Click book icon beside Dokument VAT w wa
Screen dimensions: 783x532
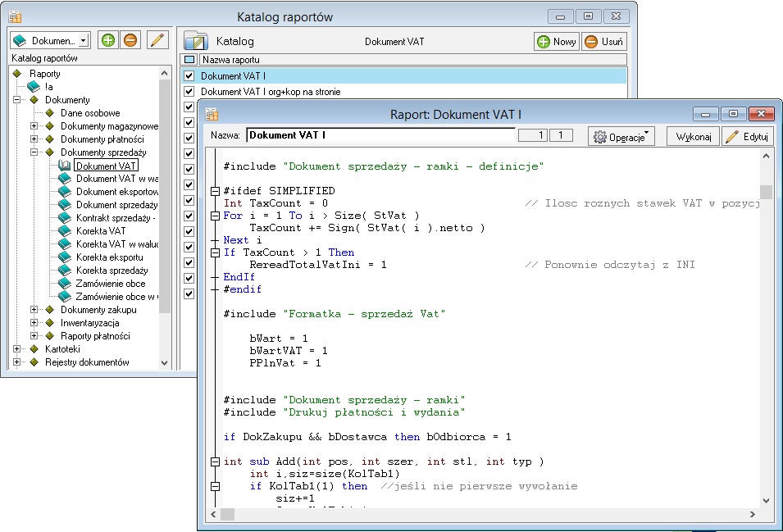[x=65, y=178]
